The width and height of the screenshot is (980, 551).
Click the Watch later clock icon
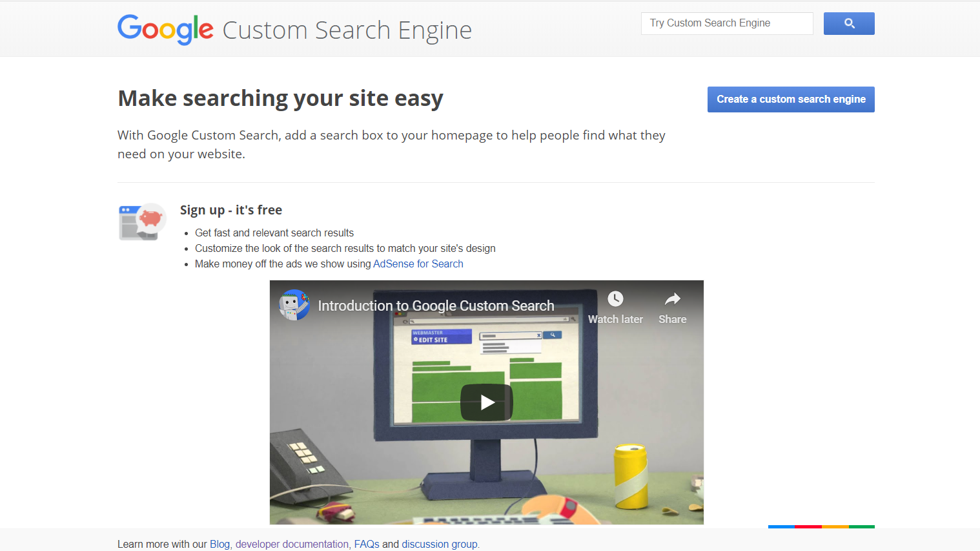click(x=615, y=299)
